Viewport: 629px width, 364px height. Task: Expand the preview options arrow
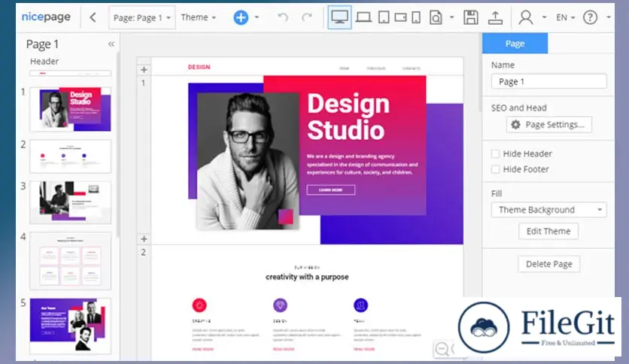(451, 17)
